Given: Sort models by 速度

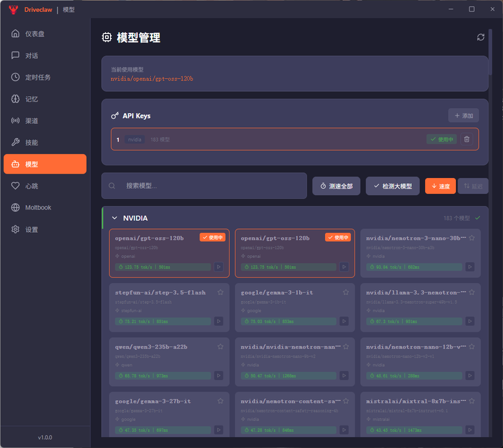Looking at the screenshot, I should pos(440,186).
